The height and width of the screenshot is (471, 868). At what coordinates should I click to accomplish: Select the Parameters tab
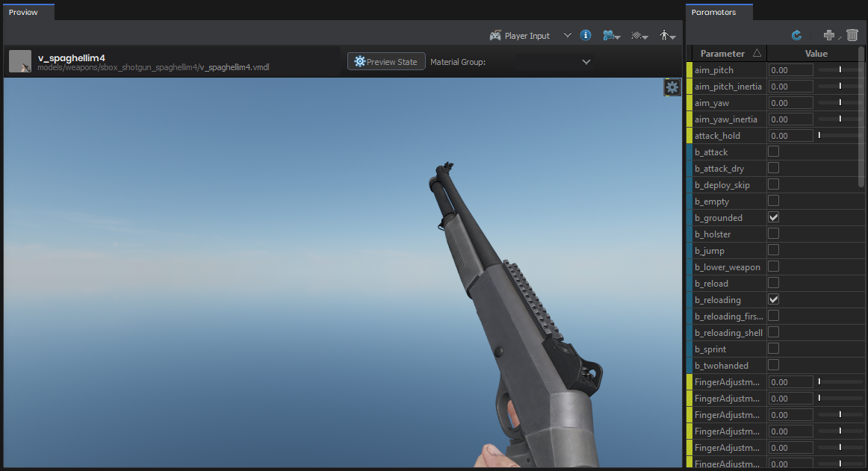[713, 12]
